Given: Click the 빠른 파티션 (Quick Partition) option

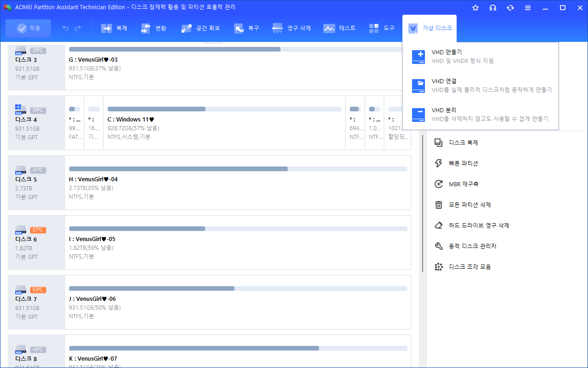Looking at the screenshot, I should point(464,163).
